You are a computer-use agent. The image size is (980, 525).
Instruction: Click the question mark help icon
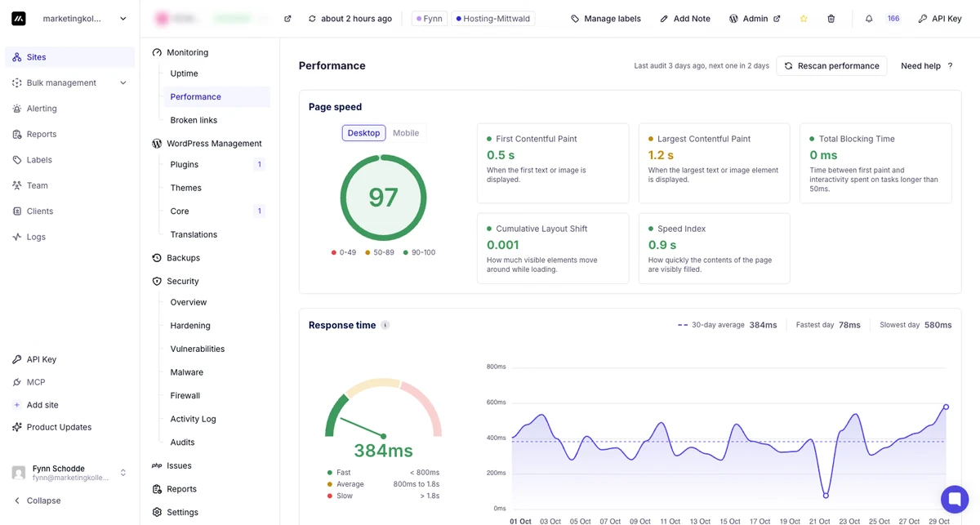point(950,66)
